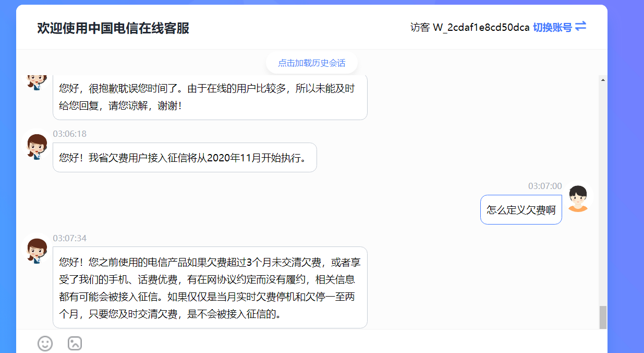
Task: Click your message bubble 怎么定义欠费啊
Action: (x=520, y=209)
